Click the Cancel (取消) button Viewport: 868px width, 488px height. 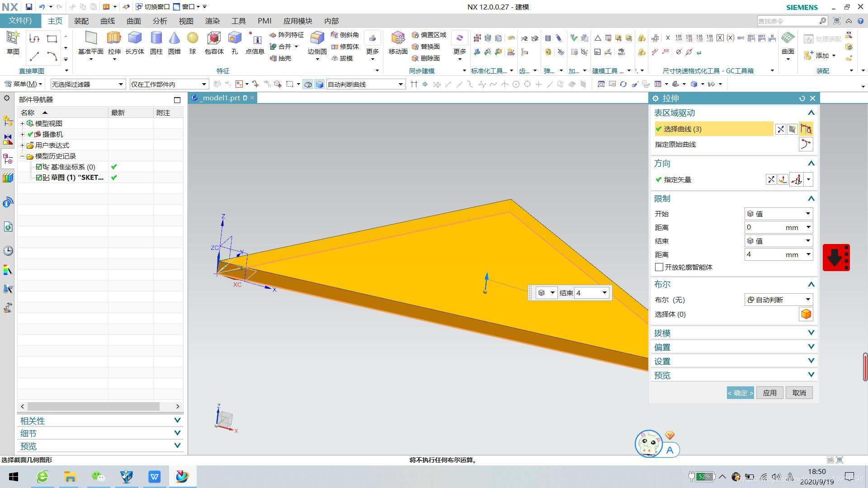coord(799,393)
